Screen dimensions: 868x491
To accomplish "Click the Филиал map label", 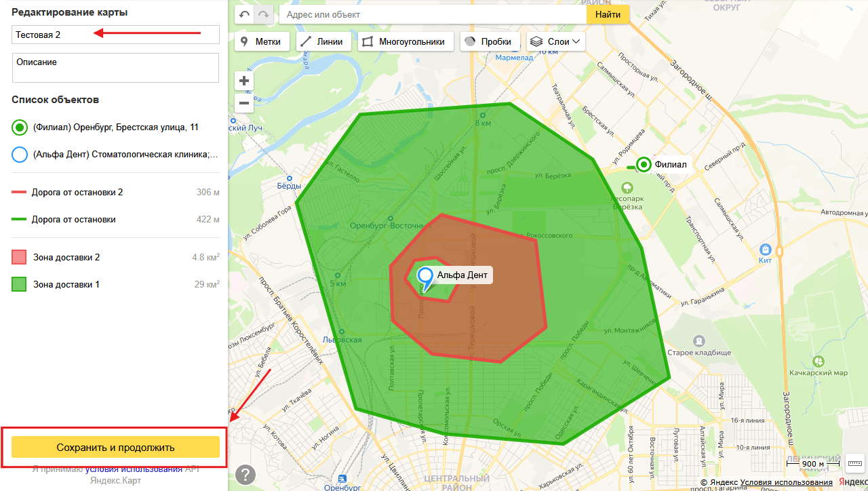I will [x=671, y=164].
